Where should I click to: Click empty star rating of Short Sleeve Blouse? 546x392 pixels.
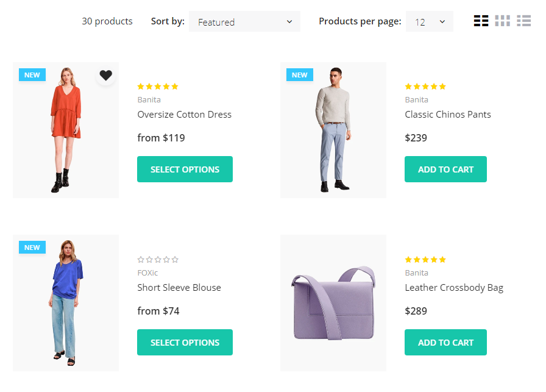pyautogui.click(x=158, y=260)
